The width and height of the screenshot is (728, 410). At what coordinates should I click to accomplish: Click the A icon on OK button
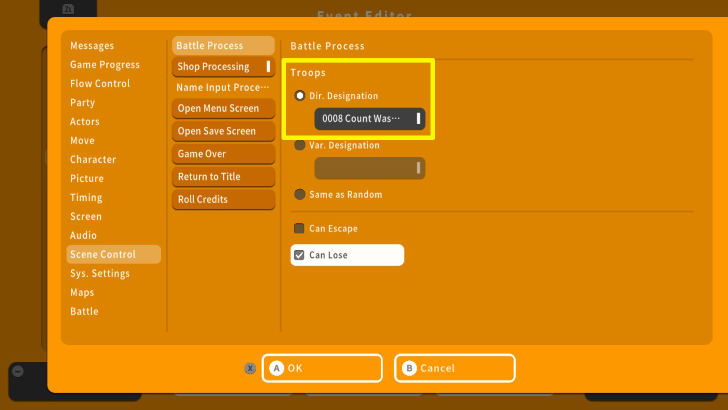point(276,368)
